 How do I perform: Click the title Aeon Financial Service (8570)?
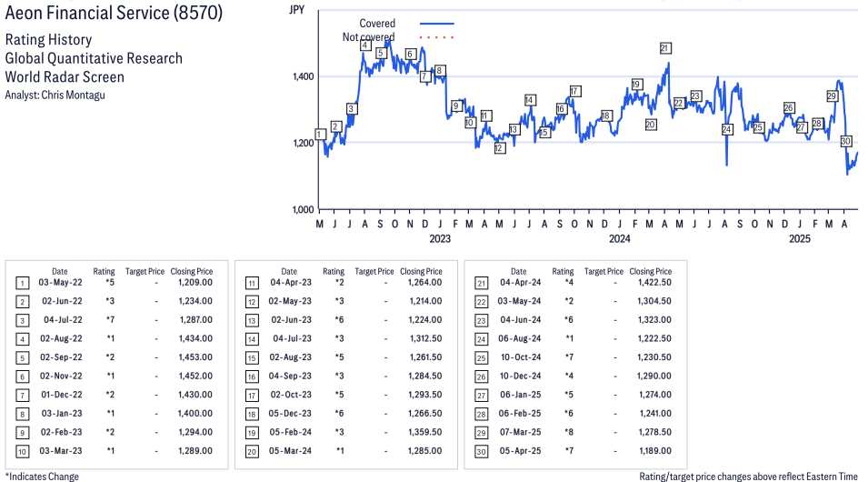114,13
